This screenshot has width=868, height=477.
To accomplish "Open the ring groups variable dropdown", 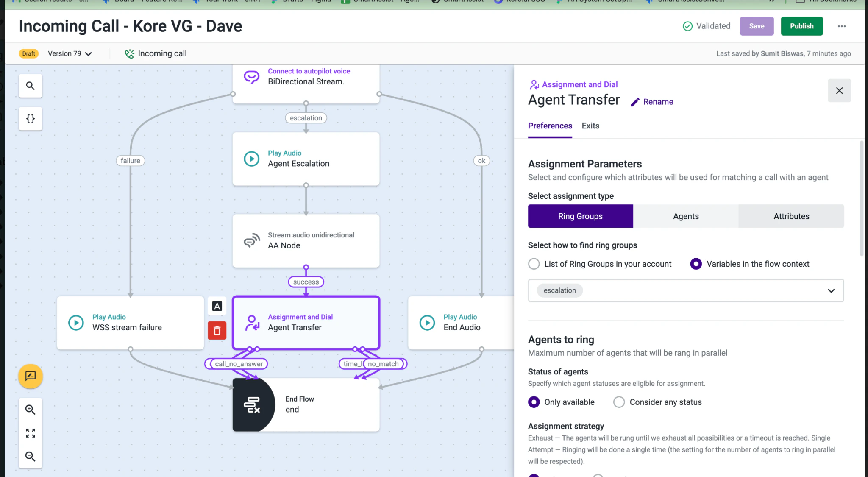I will click(830, 290).
